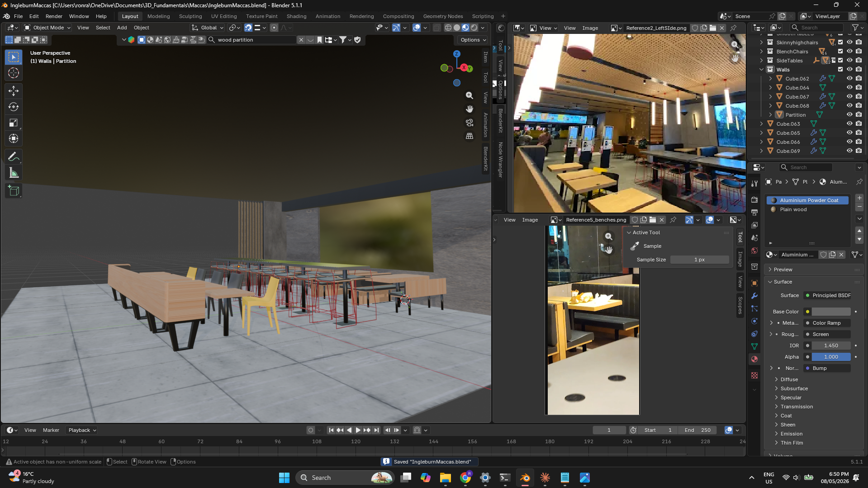Toggle camera view in 3D viewport

(470, 123)
